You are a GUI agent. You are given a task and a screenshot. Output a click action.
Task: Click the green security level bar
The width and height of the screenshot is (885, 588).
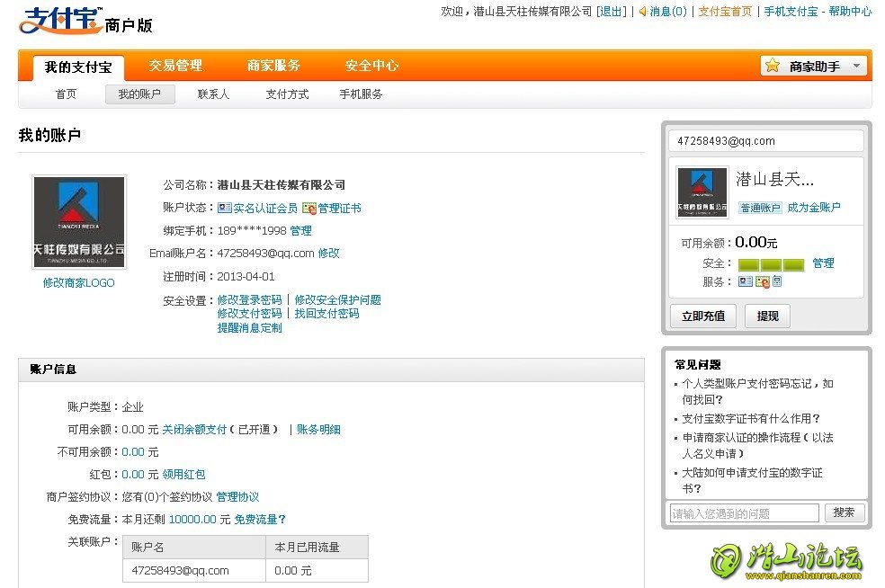[x=771, y=264]
